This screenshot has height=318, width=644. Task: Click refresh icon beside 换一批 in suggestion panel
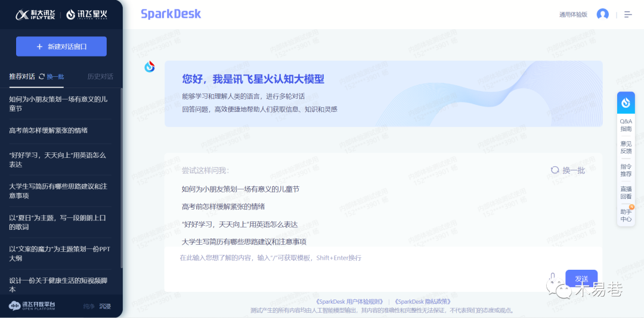555,170
